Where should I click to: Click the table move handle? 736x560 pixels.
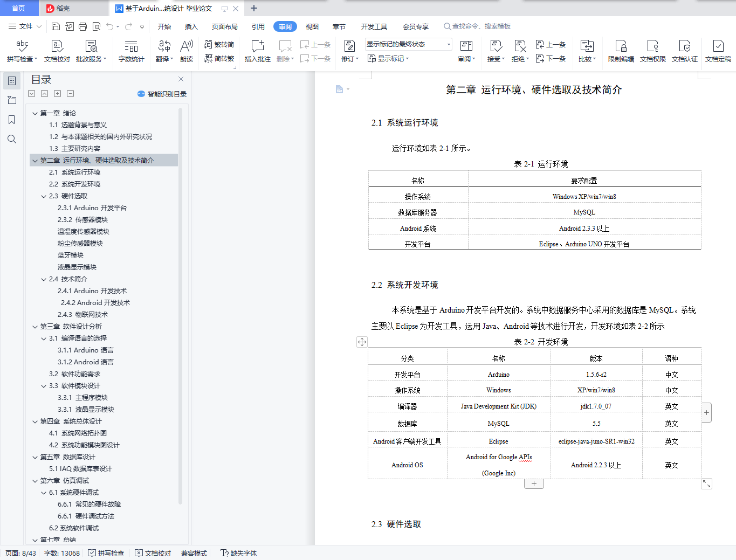tap(362, 342)
